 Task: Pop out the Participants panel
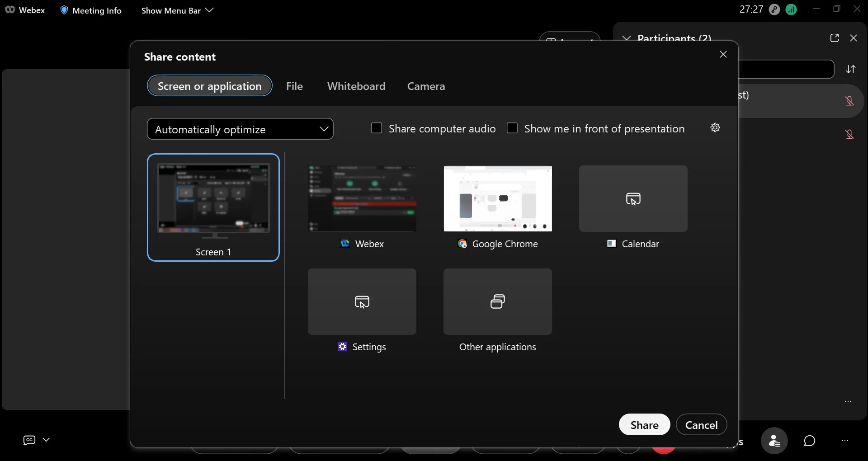[835, 38]
